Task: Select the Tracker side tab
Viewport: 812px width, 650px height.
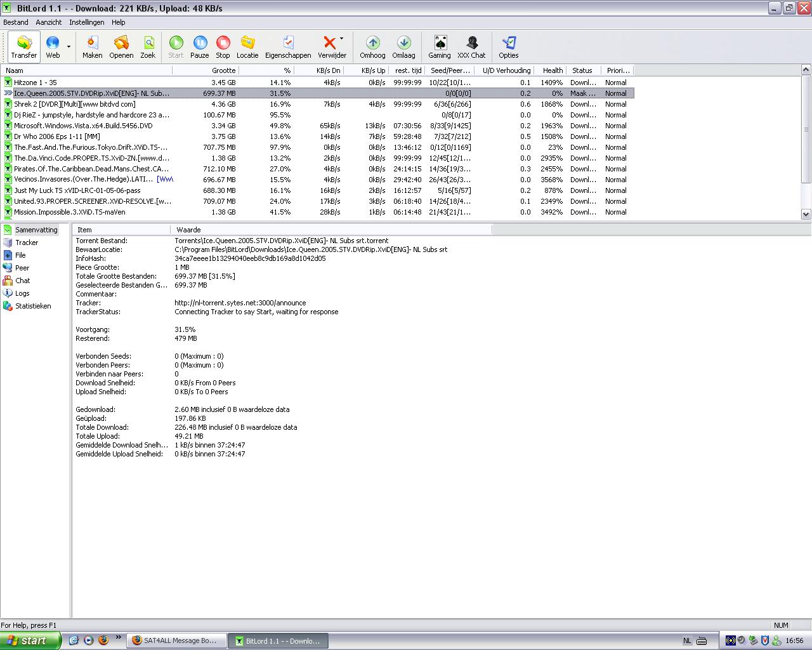Action: click(x=21, y=242)
